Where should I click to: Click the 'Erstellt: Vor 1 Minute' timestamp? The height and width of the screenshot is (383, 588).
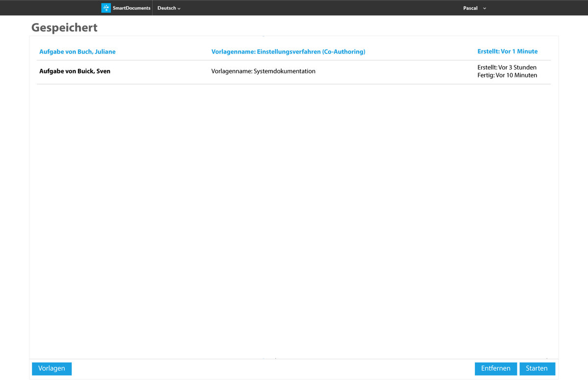click(507, 51)
